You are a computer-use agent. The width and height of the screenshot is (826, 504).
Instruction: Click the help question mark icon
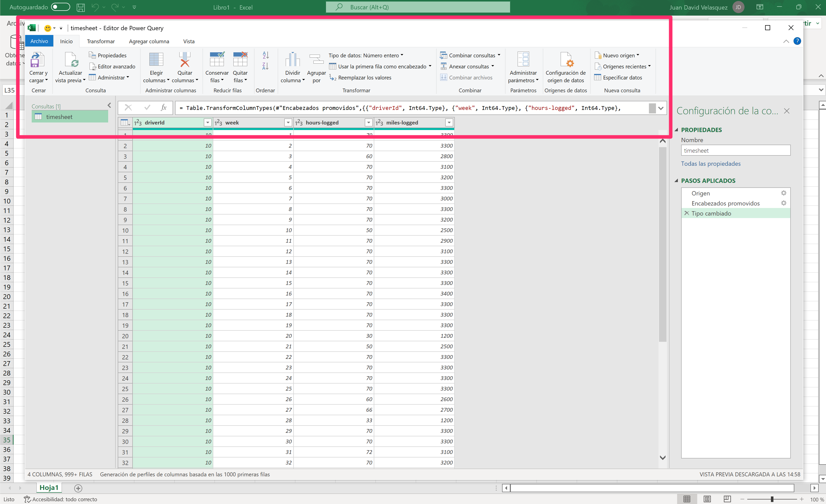click(x=797, y=41)
